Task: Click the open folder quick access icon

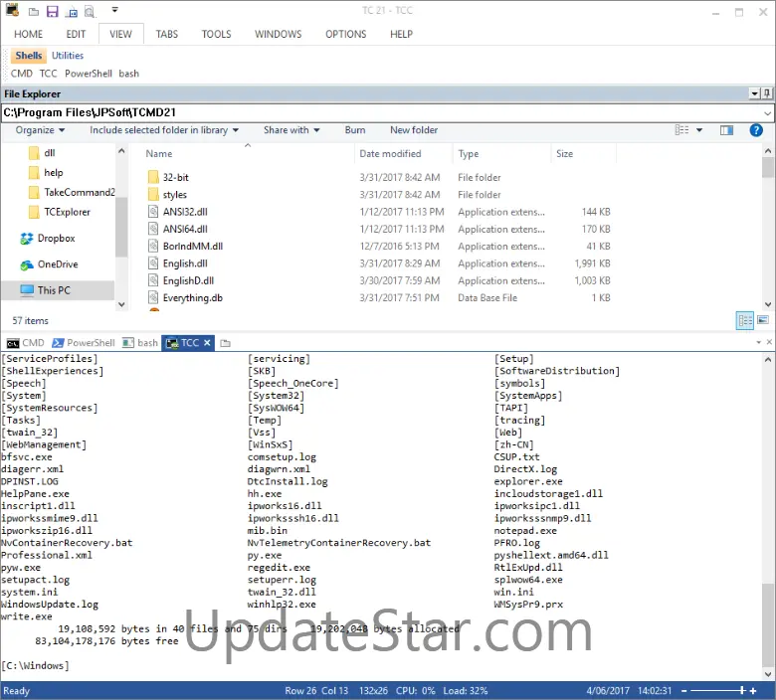Action: click(x=34, y=11)
